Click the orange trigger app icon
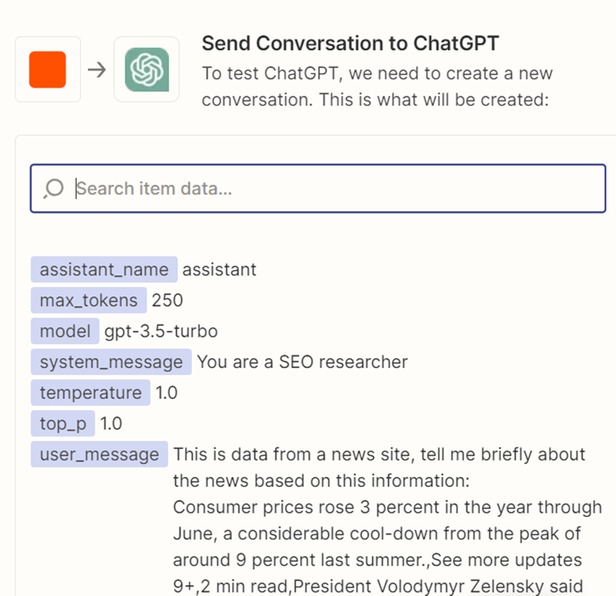Image resolution: width=616 pixels, height=596 pixels. coord(47,70)
